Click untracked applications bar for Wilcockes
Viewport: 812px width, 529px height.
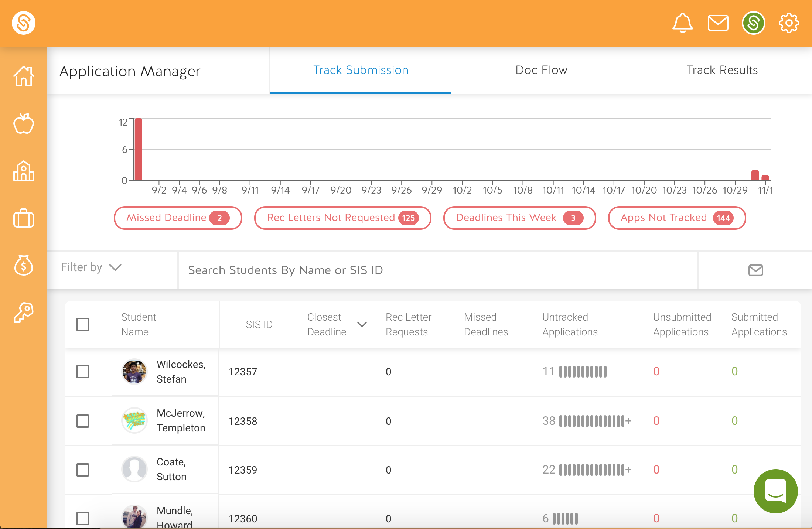point(583,372)
